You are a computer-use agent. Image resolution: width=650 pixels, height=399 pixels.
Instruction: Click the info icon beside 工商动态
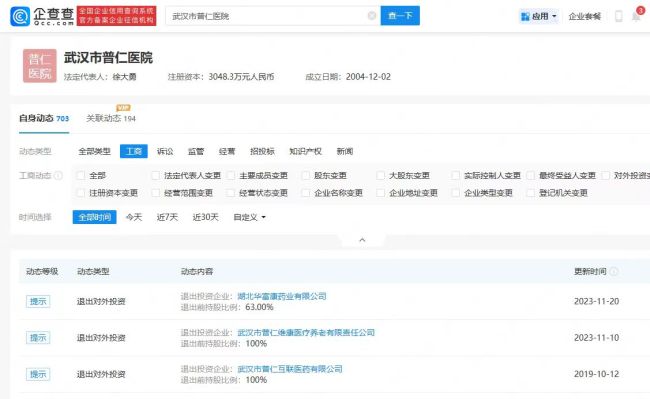point(58,176)
